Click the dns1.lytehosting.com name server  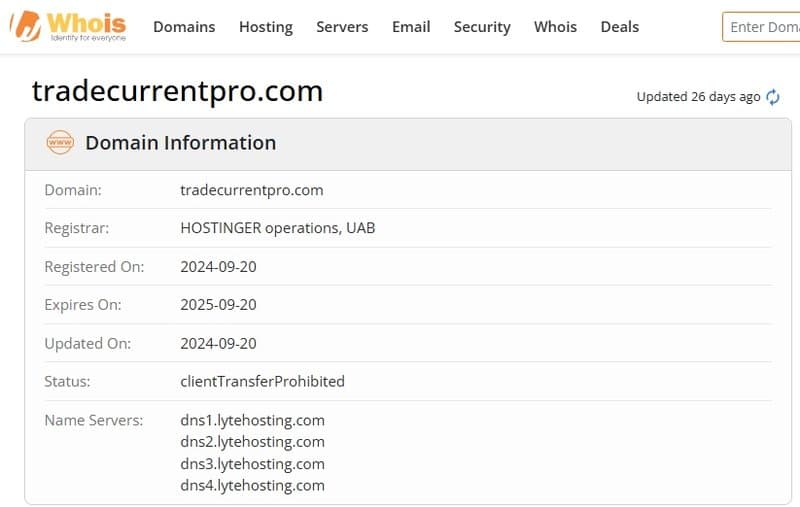(252, 420)
